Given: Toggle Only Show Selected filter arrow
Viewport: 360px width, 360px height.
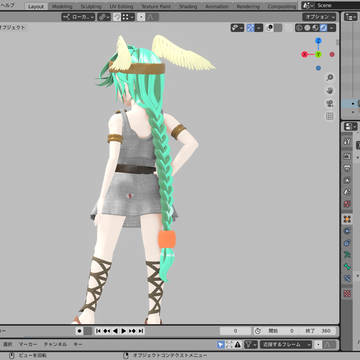Looking at the screenshot, I should (x=220, y=345).
